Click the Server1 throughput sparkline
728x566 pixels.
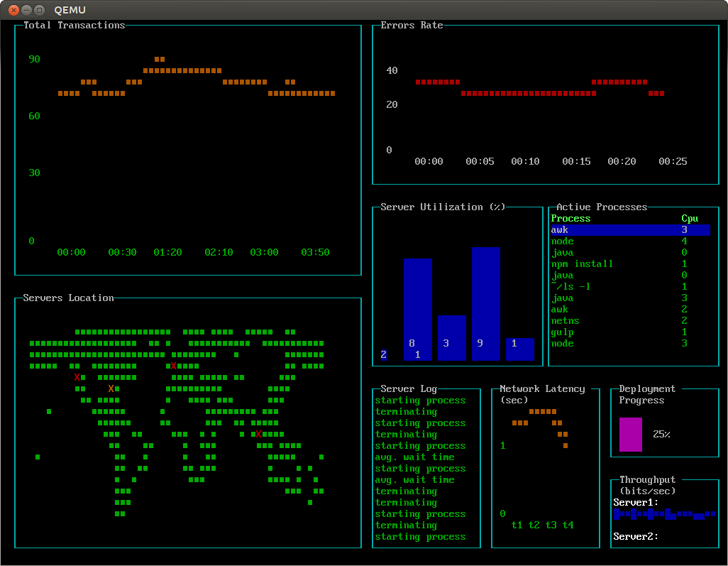pos(663,513)
